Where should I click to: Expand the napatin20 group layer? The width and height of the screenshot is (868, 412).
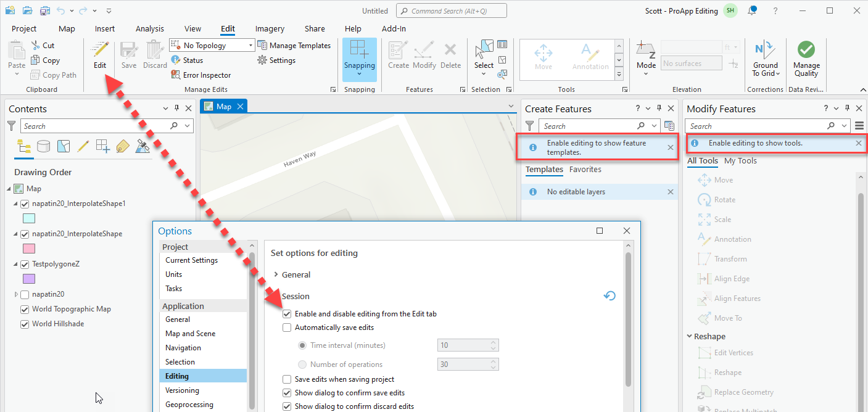tap(16, 295)
